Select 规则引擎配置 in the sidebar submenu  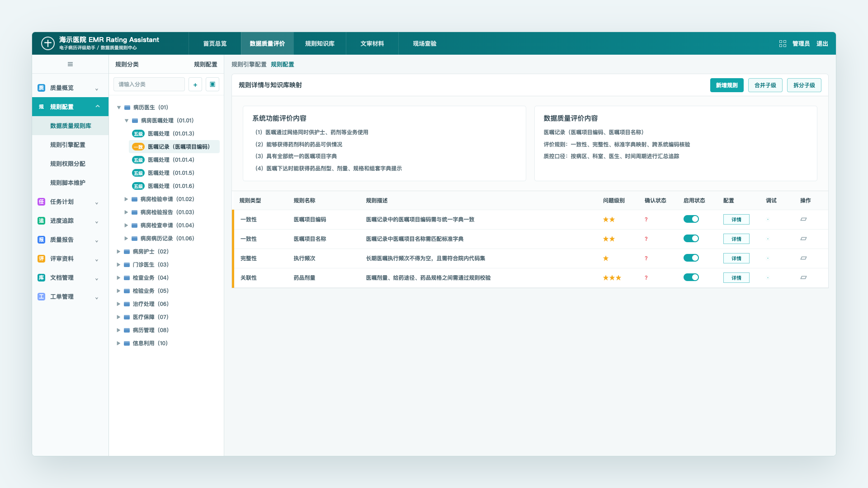tap(70, 145)
